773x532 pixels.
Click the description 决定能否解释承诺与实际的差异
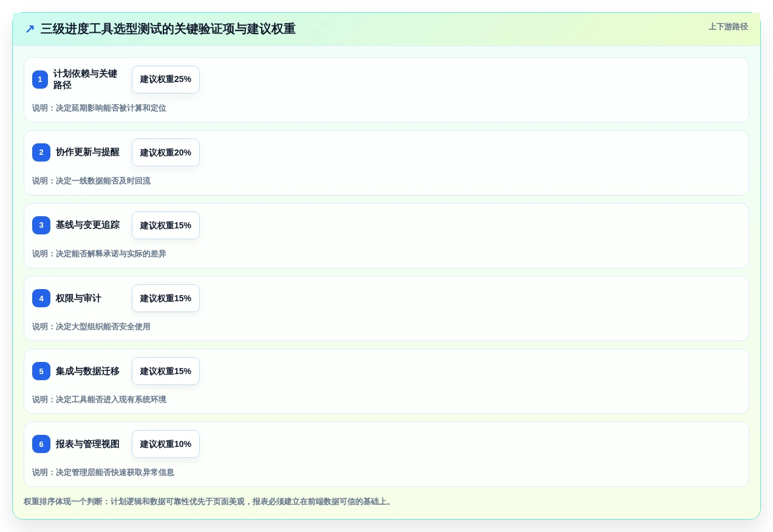[99, 254]
